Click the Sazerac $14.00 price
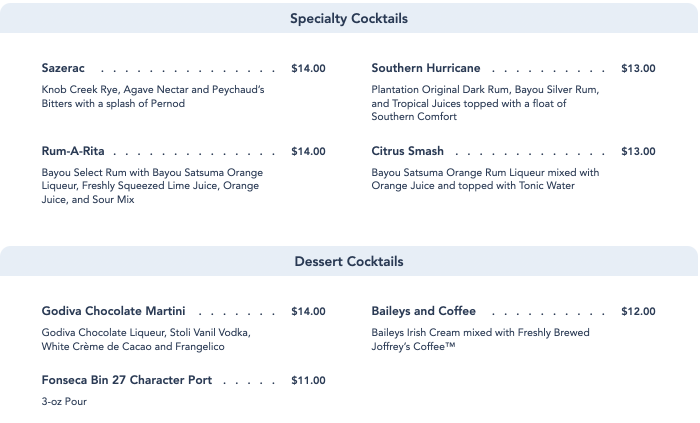The height and width of the screenshot is (423, 700). point(308,69)
